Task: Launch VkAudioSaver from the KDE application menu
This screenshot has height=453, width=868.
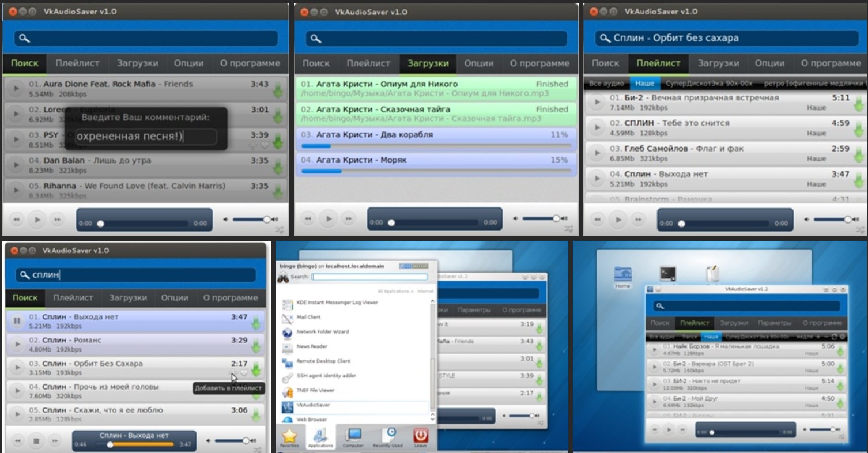Action: click(x=354, y=406)
